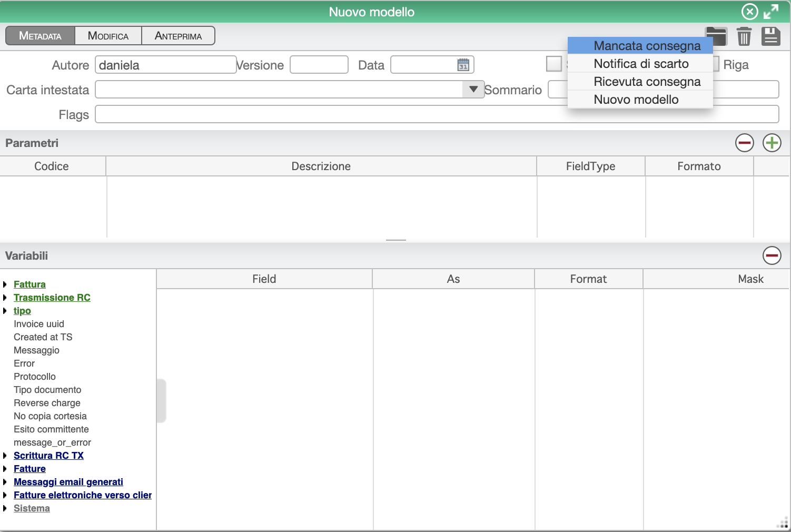Select No copia cortesia variable
The width and height of the screenshot is (791, 532).
coord(50,416)
